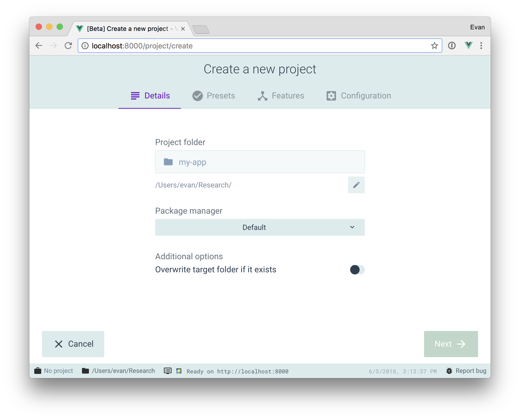Expand additional options section
Viewport: 520px width, 420px height.
tap(189, 256)
